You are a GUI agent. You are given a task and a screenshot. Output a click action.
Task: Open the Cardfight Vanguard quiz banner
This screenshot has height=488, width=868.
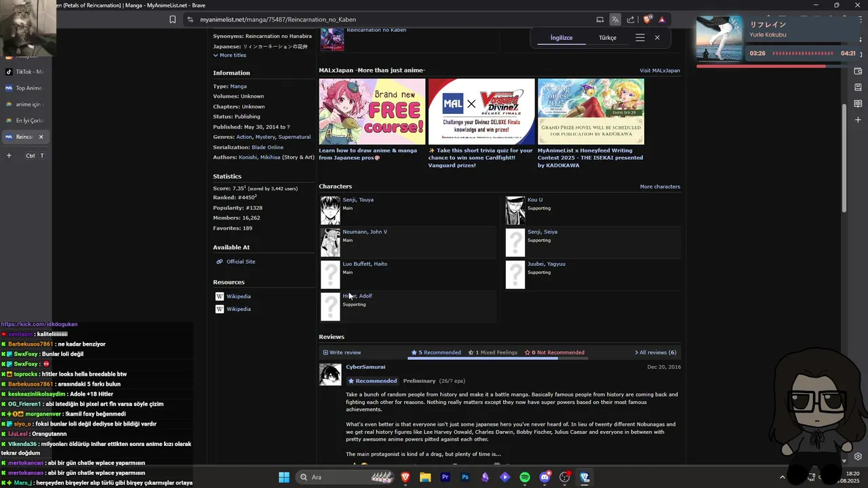(x=481, y=111)
